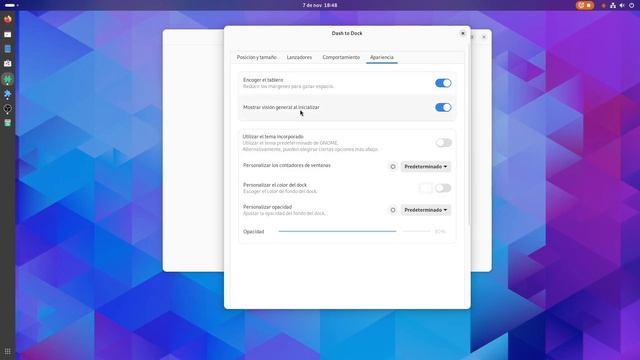This screenshot has width=640, height=360.
Task: Select the Apariencia tab
Action: click(382, 57)
